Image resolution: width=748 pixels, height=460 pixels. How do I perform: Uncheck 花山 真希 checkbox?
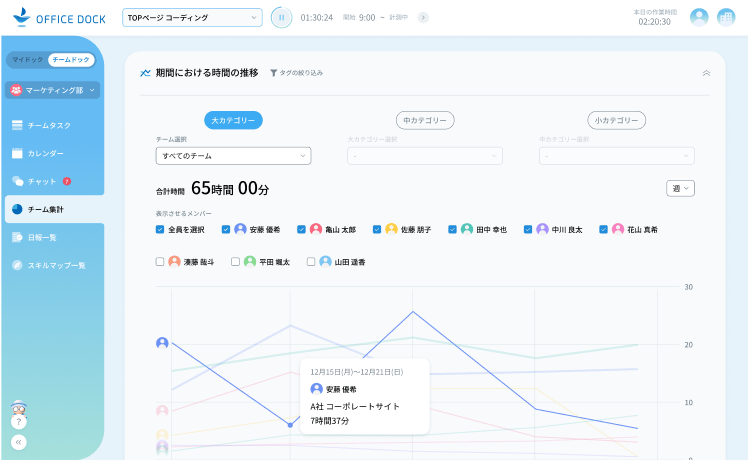603,230
